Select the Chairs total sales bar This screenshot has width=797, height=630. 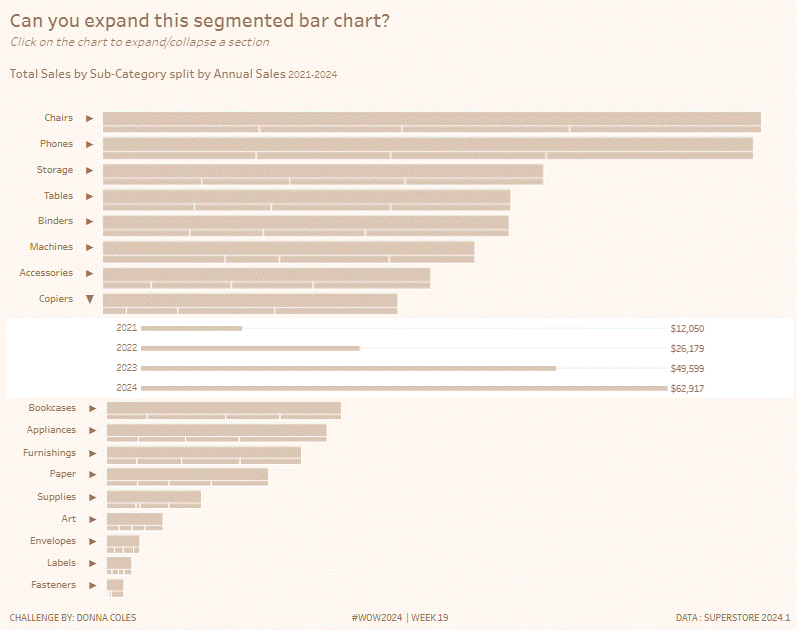pos(431,118)
